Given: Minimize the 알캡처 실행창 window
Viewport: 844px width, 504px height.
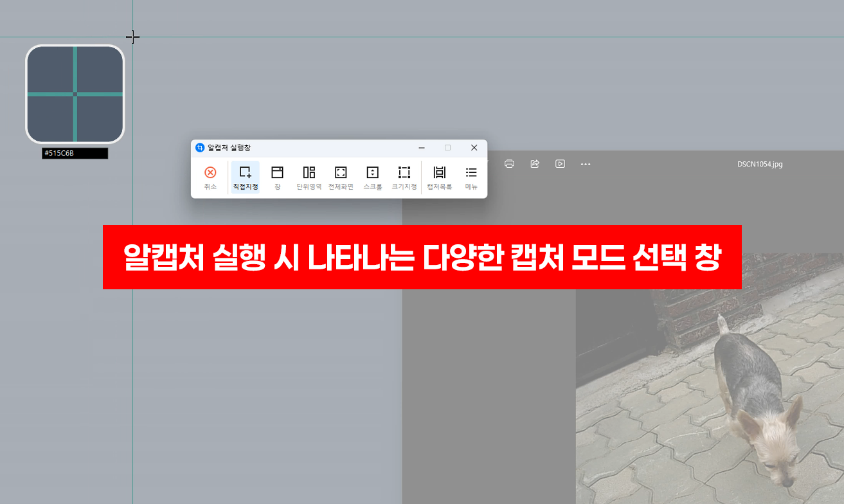Looking at the screenshot, I should (x=422, y=148).
